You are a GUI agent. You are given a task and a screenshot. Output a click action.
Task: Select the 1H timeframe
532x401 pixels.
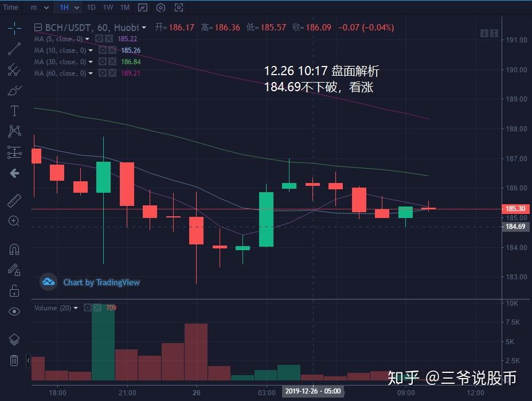[64, 7]
